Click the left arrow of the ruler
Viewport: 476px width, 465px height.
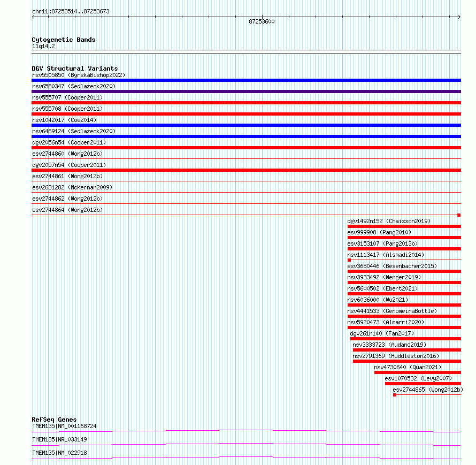coord(33,17)
